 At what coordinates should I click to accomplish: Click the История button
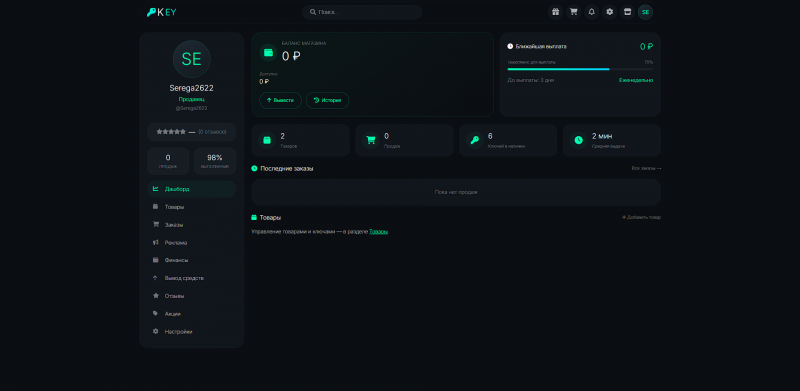pos(327,101)
